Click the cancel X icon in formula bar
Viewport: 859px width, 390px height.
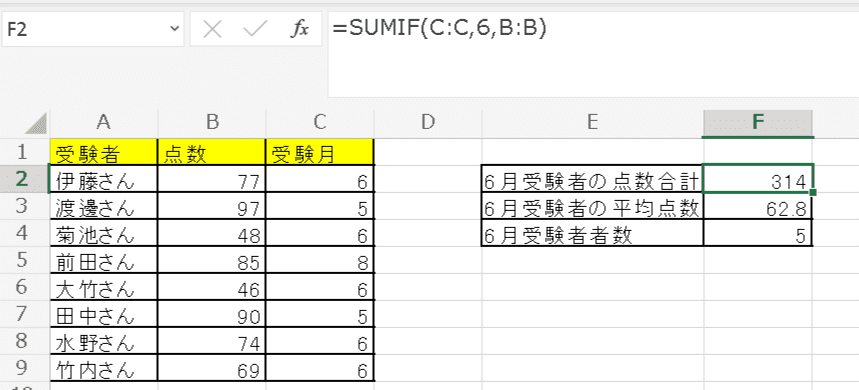coord(212,30)
